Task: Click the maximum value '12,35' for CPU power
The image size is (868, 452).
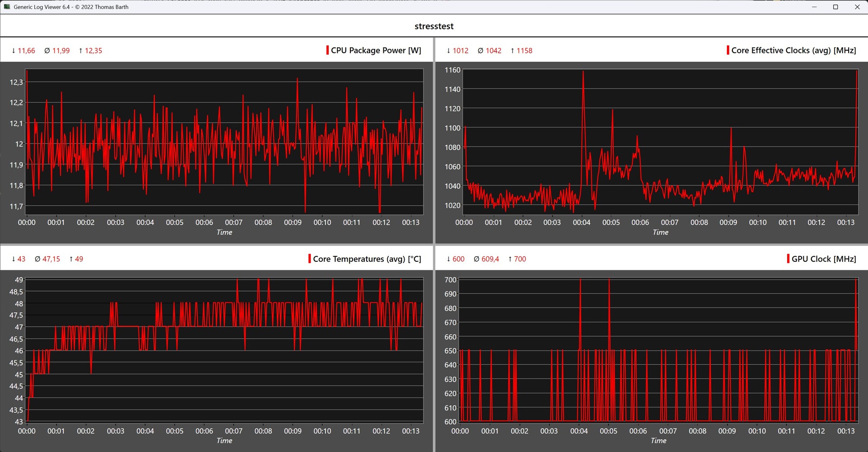Action: [x=94, y=51]
